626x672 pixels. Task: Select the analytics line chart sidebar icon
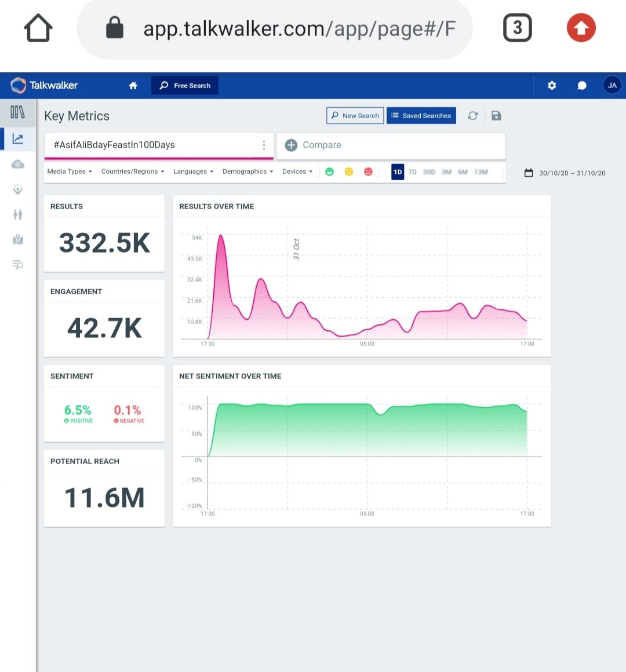pyautogui.click(x=17, y=138)
